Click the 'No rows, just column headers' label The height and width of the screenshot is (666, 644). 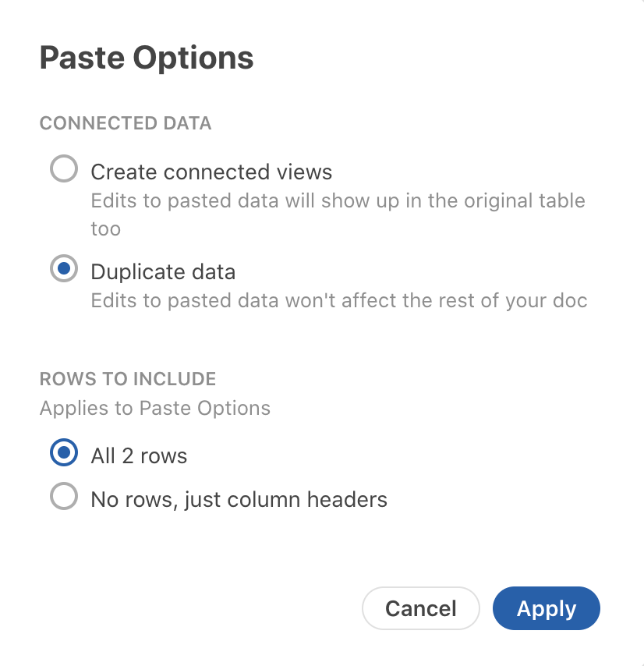pos(239,499)
